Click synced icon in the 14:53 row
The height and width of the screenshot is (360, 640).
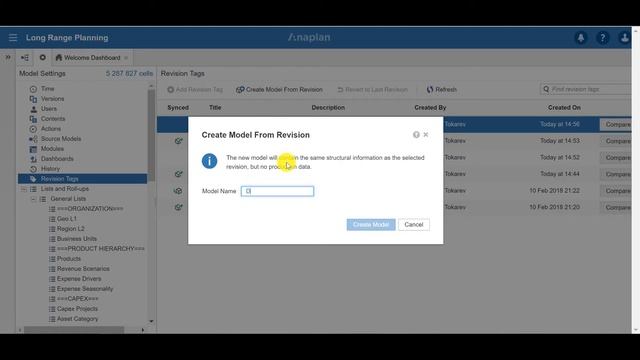tap(178, 141)
